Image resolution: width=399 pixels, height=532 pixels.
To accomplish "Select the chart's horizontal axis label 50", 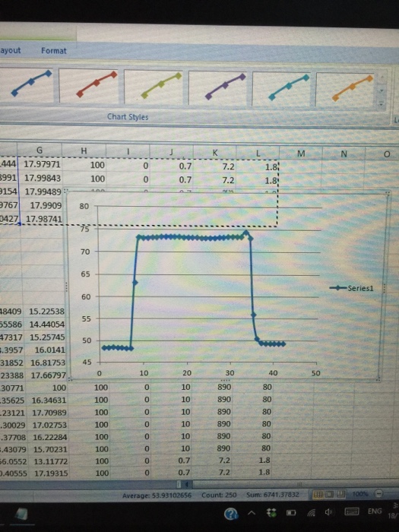I will 315,373.
